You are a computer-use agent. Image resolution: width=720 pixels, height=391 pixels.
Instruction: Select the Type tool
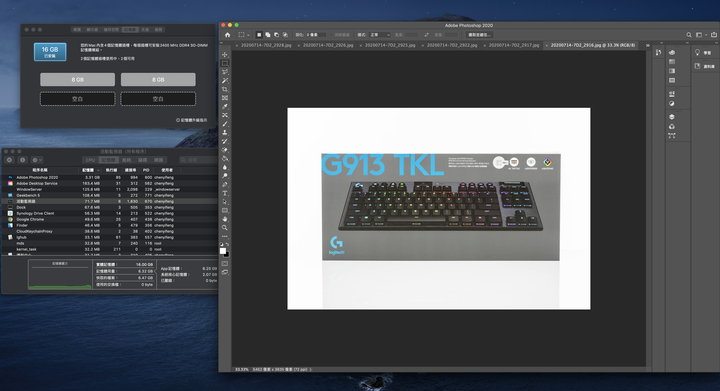pos(225,193)
